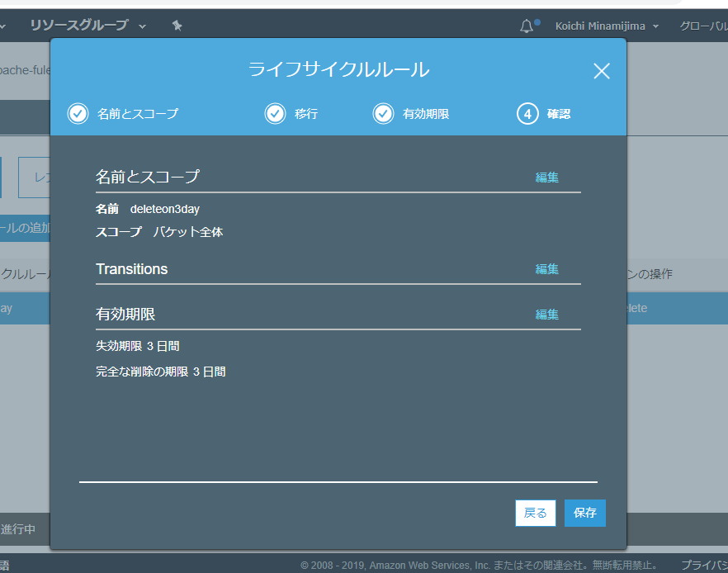Viewport: 728px width, 573px height.
Task: Open the リソースグループ dropdown menu
Action: 87,26
